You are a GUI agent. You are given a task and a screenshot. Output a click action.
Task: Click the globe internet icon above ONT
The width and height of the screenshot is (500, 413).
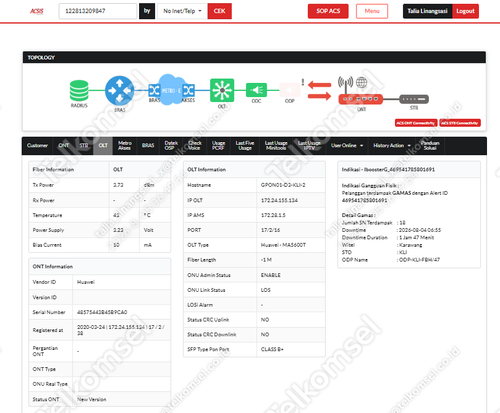click(x=361, y=82)
